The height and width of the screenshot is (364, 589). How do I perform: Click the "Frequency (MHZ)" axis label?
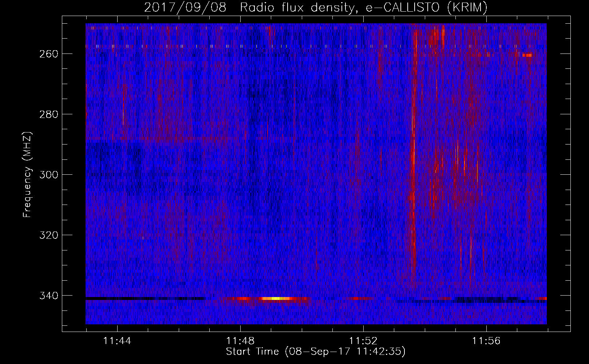pyautogui.click(x=27, y=174)
